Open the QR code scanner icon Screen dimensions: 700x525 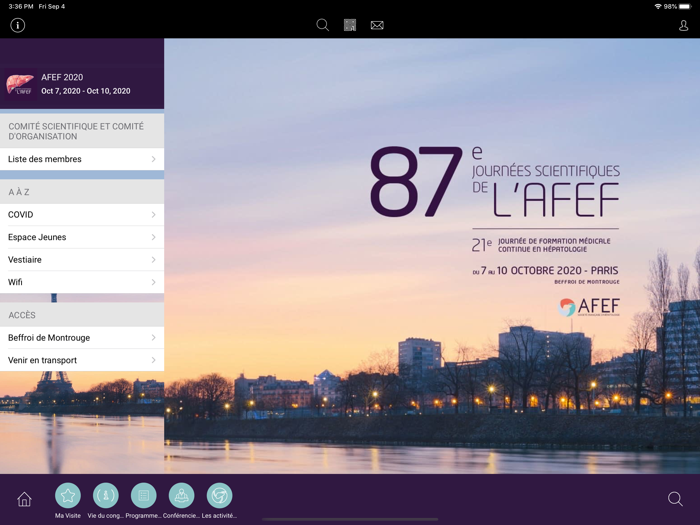(350, 25)
